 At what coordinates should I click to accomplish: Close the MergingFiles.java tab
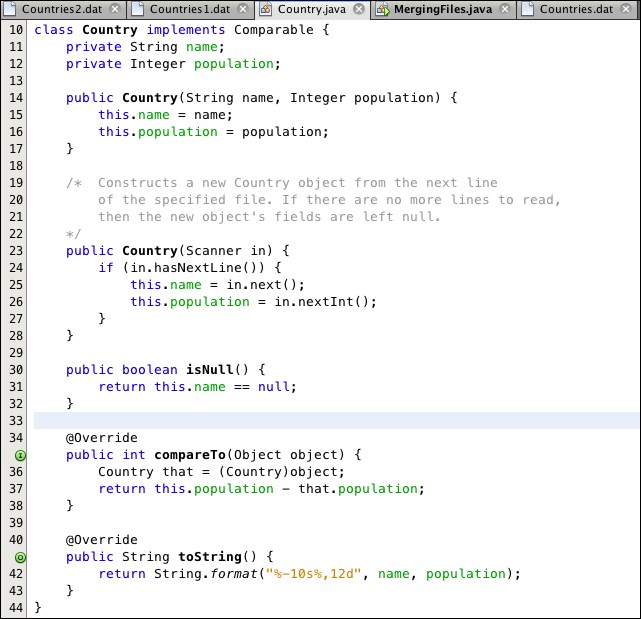click(x=505, y=10)
